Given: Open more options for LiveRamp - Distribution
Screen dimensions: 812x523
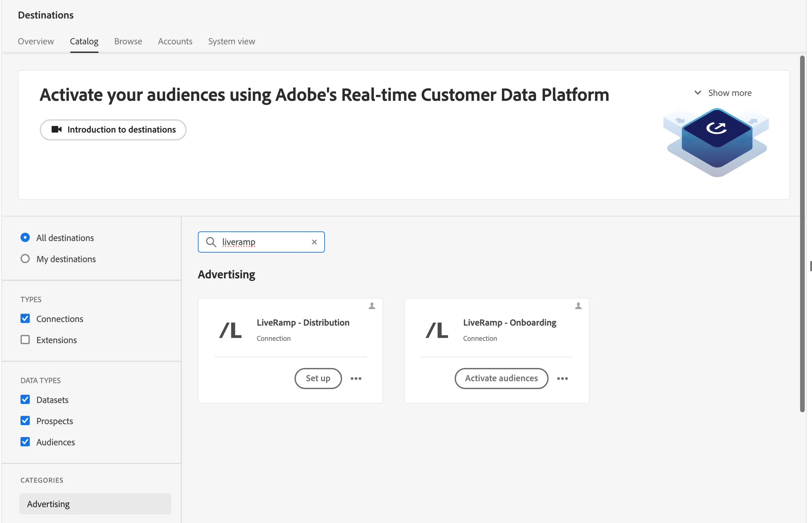Looking at the screenshot, I should 356,378.
